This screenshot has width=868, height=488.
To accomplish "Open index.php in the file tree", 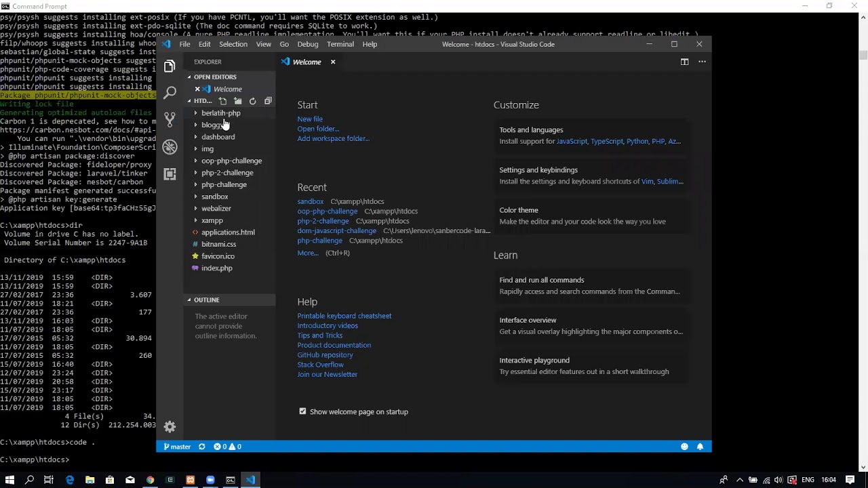I will (x=216, y=268).
